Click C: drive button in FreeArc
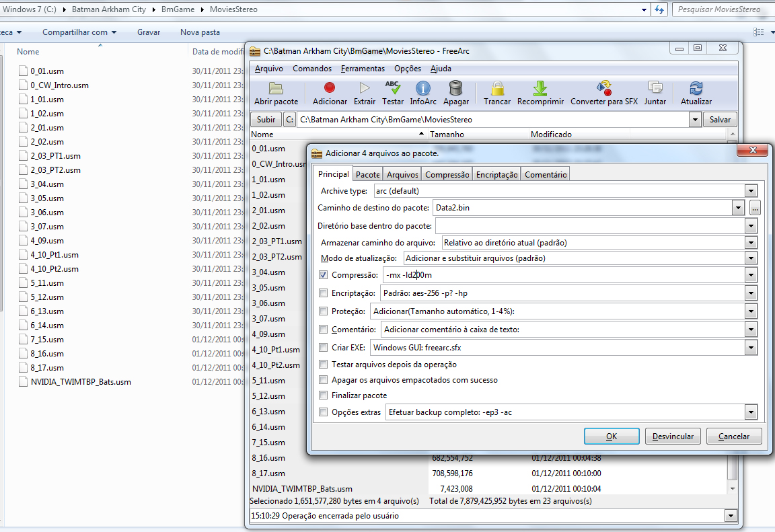Screen dimensions: 775x532 tap(290, 120)
